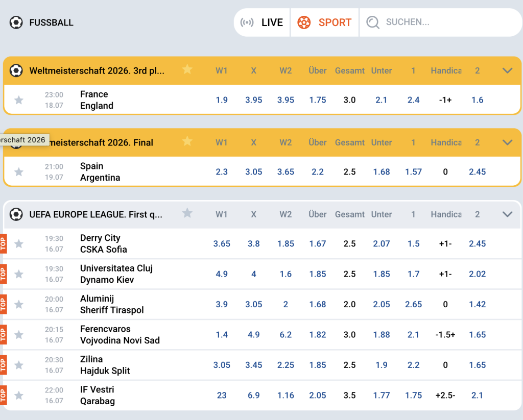Open Weltmeisterschaft 2026. 3rd pl... league title
The width and height of the screenshot is (523, 420).
97,70
